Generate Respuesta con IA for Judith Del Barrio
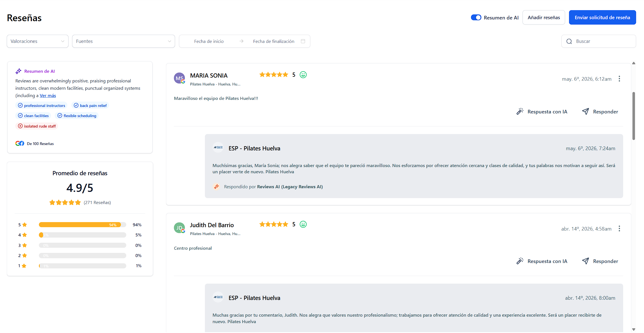The width and height of the screenshot is (644, 333). pyautogui.click(x=542, y=261)
